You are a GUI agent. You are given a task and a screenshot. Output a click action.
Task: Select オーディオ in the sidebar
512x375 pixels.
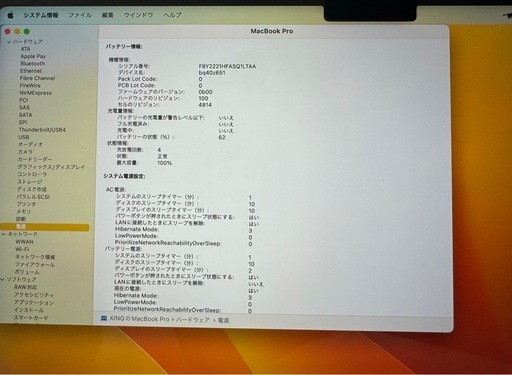coord(30,144)
